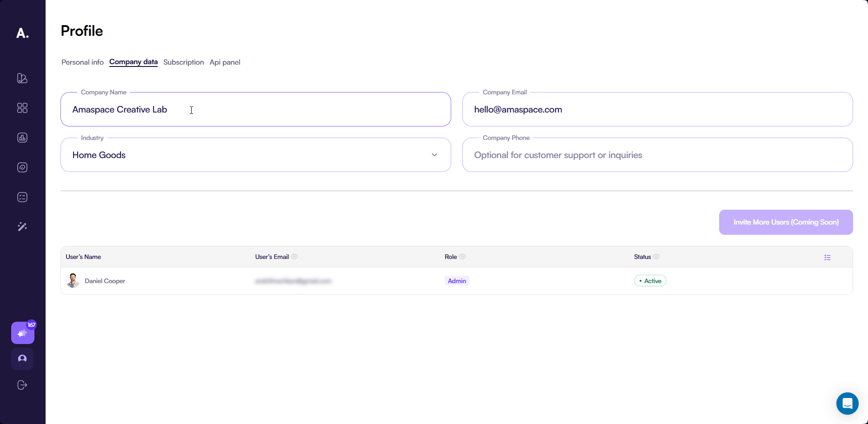Open the bar chart analytics icon

[x=22, y=138]
